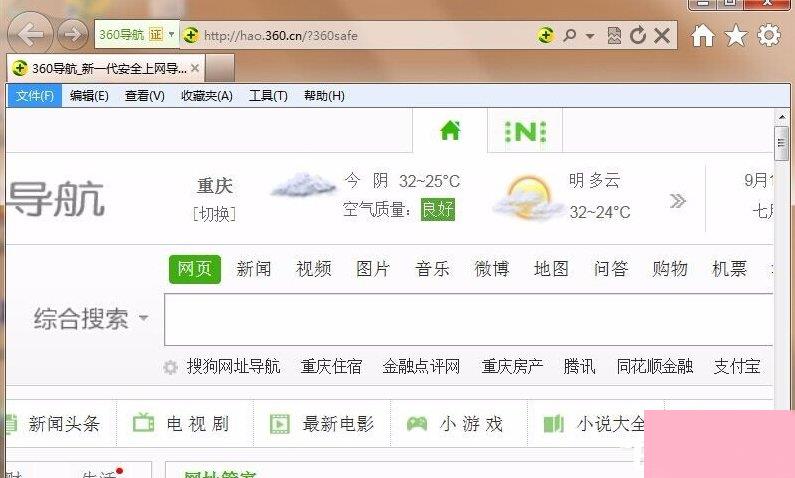This screenshot has width=795, height=478.
Task: Open 小说大全 shortcut with book icon
Action: point(594,424)
